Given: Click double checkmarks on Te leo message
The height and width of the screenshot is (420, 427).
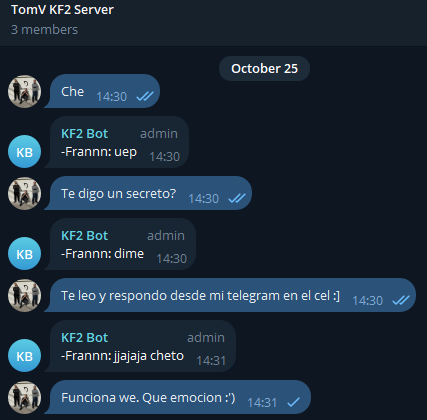Looking at the screenshot, I should (x=401, y=300).
